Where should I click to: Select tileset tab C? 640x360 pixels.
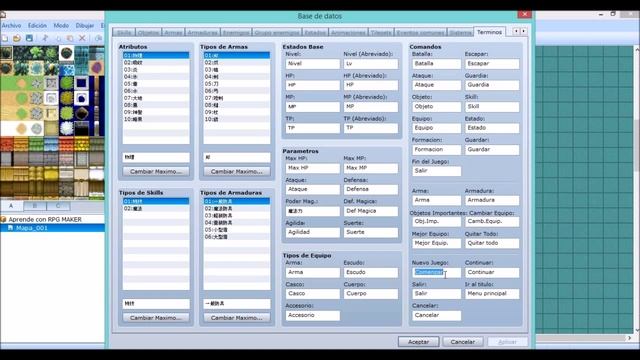(x=58, y=206)
